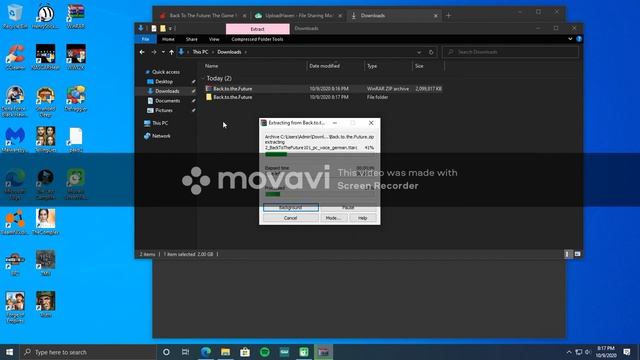This screenshot has height=360, width=640.
Task: Click Pause in the WinRAR dialog
Action: (348, 207)
